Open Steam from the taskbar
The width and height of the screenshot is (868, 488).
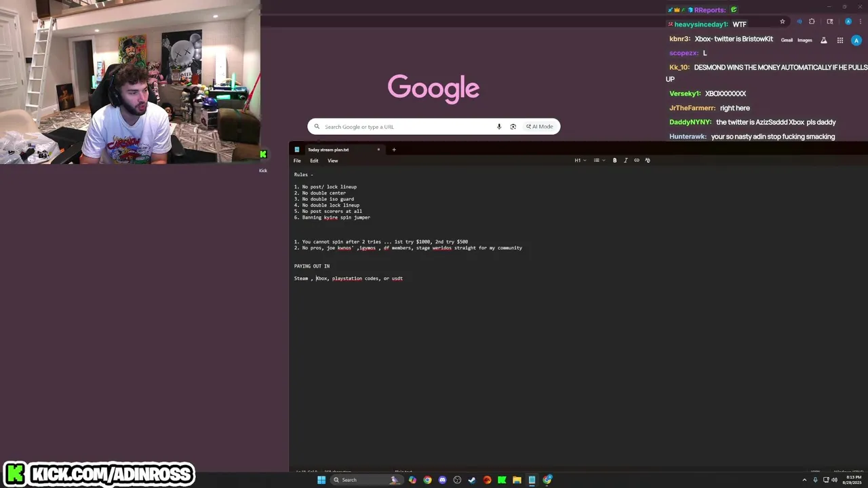[x=472, y=480]
